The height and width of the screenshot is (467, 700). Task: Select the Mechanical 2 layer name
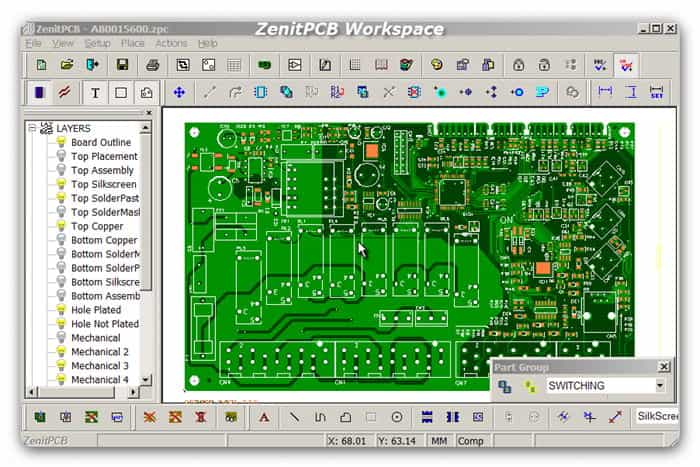click(x=100, y=351)
